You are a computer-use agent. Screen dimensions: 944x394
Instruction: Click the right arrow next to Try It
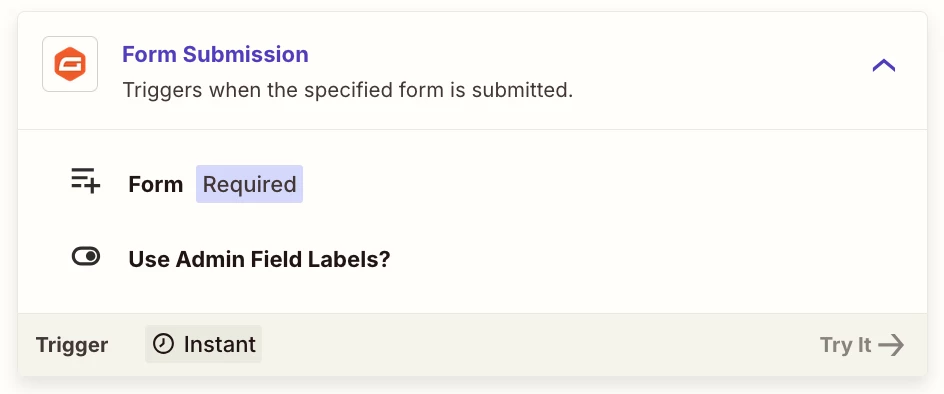click(x=891, y=345)
